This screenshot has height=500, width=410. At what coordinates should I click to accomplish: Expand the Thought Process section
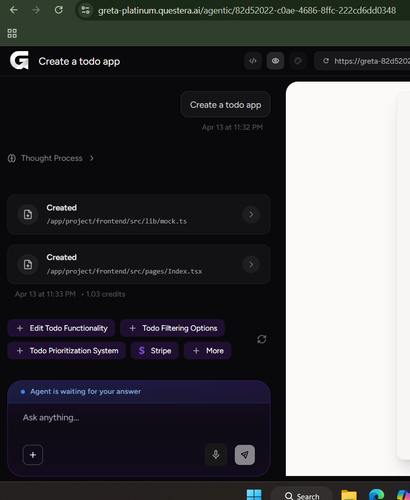[51, 158]
